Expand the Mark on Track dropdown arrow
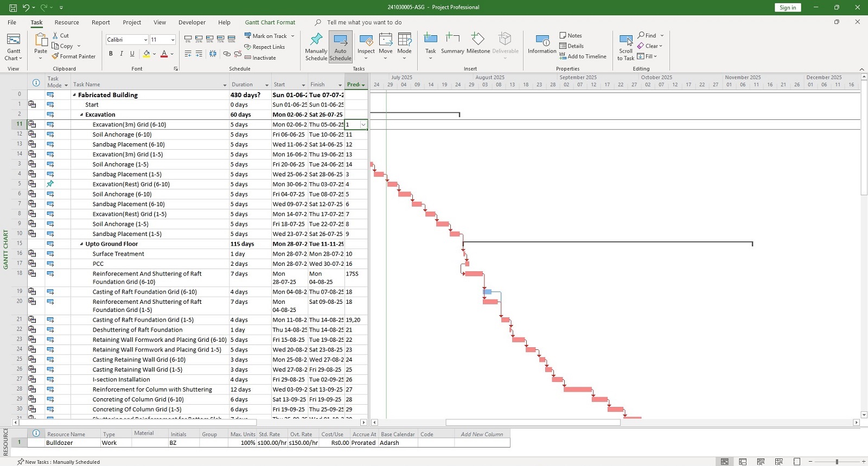Viewport: 868px width, 466px height. [293, 36]
